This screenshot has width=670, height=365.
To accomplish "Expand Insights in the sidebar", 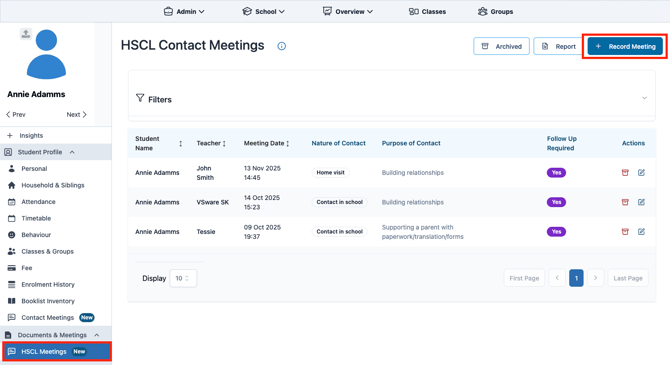I will 26,135.
